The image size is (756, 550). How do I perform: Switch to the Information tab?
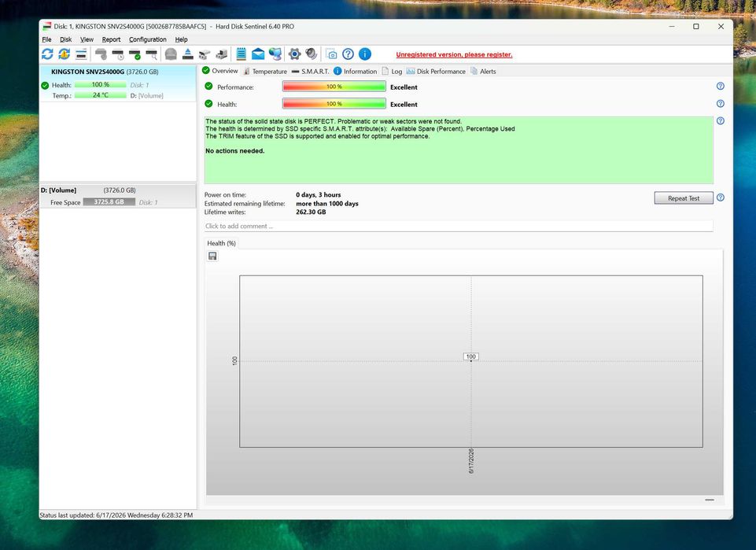coord(356,72)
